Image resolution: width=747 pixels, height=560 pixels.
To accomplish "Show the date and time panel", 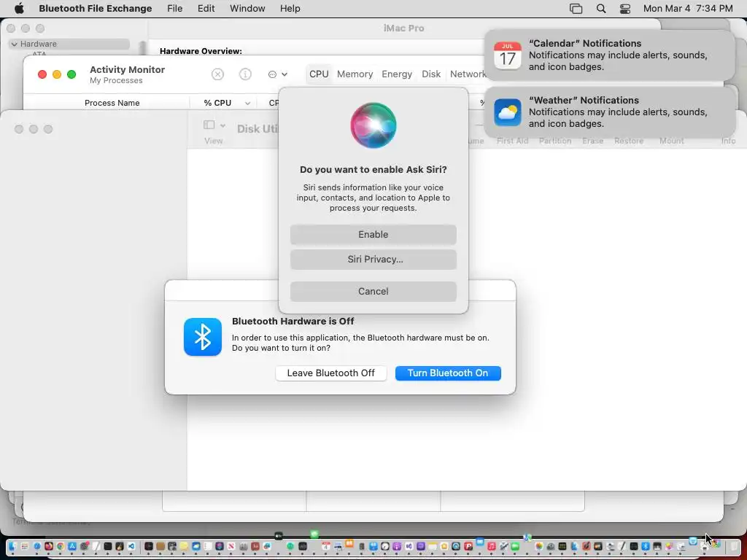I will [687, 9].
